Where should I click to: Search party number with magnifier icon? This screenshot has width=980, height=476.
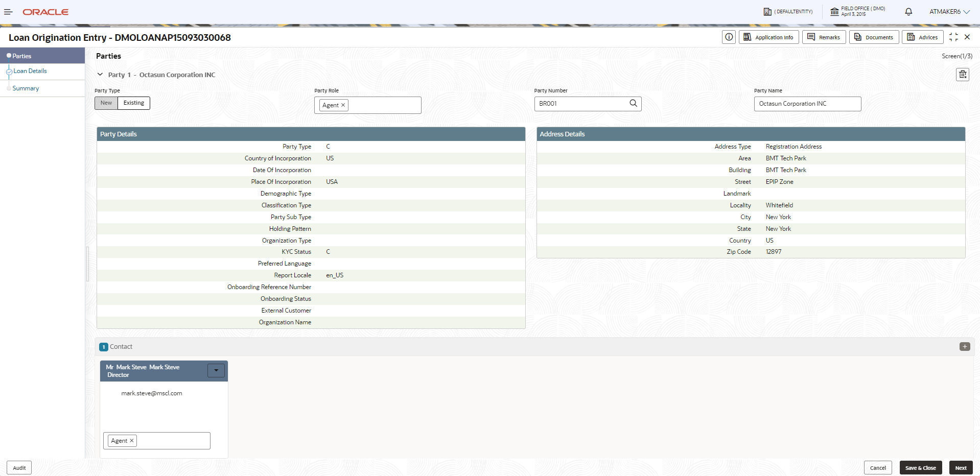click(634, 103)
